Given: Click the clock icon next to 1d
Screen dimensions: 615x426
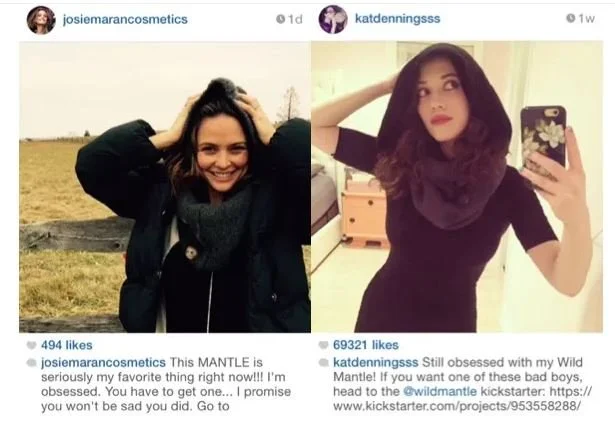Looking at the screenshot, I should [280, 19].
